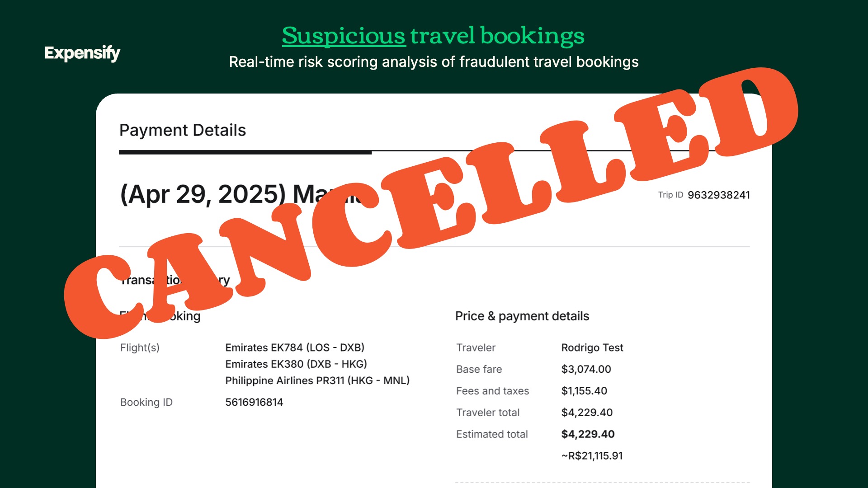This screenshot has height=488, width=868.
Task: Select the Emirates EK380 DXB-HKG flight
Action: tap(296, 364)
